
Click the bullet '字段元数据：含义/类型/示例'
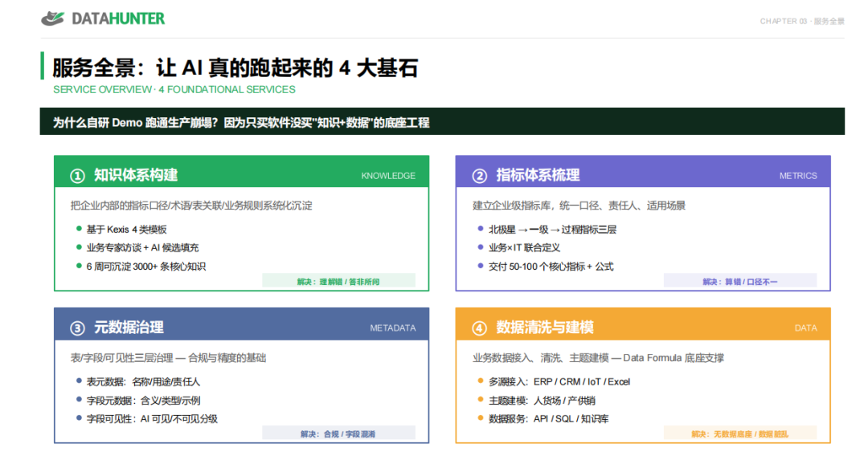pos(143,401)
